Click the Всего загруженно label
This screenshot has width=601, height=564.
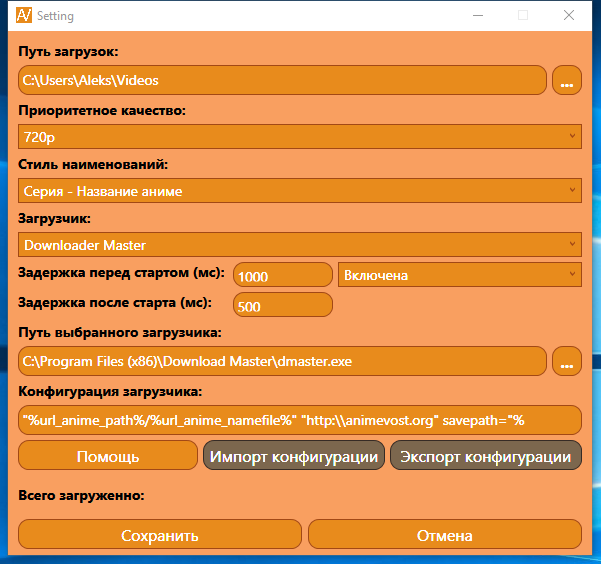(x=81, y=495)
